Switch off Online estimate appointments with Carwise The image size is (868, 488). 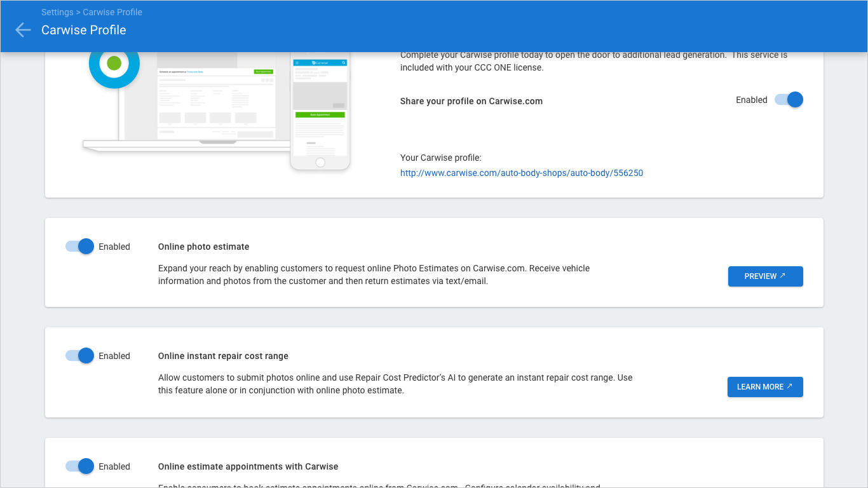(80, 466)
